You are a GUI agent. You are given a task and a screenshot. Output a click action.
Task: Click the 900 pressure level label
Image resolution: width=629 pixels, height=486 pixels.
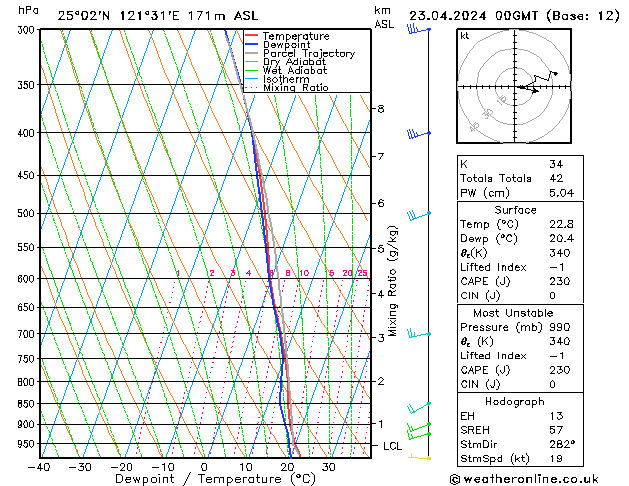coord(28,424)
